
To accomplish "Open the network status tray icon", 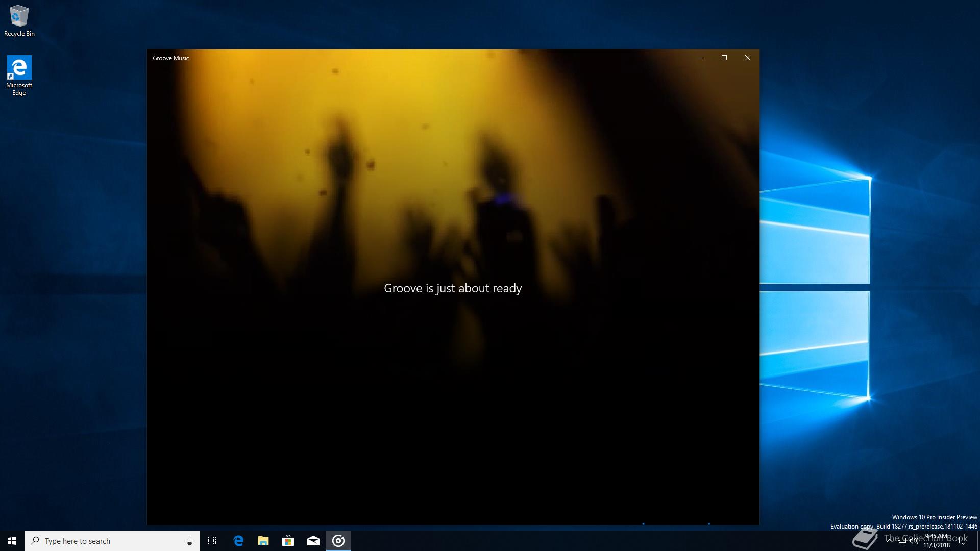I will pos(902,541).
